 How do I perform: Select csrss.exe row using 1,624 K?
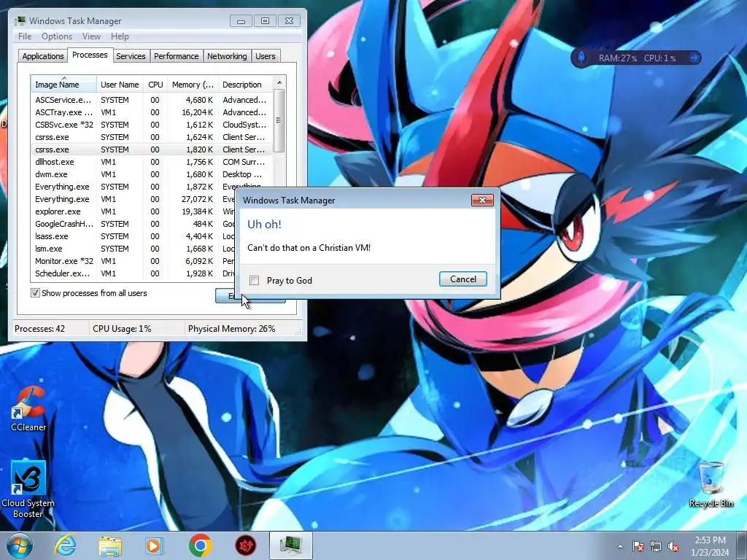(152, 137)
